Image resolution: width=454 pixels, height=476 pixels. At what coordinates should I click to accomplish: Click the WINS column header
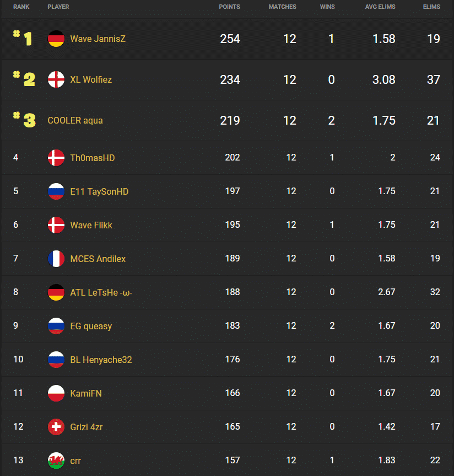click(327, 7)
